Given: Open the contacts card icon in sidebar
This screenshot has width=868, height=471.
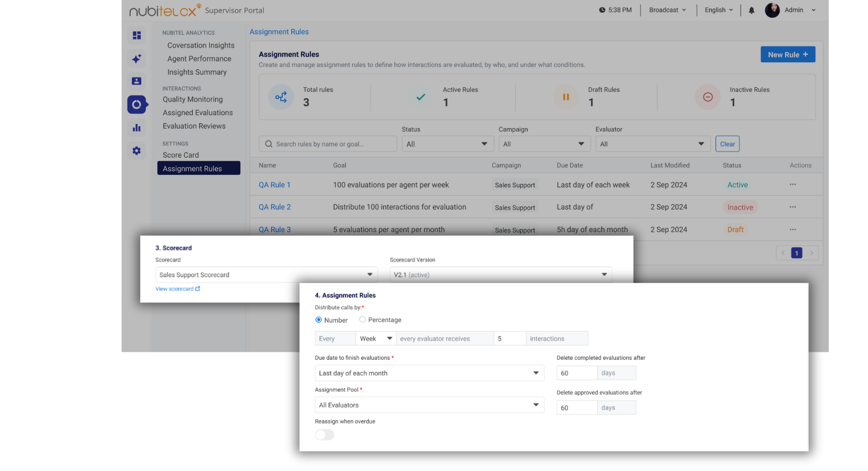Looking at the screenshot, I should click(137, 81).
